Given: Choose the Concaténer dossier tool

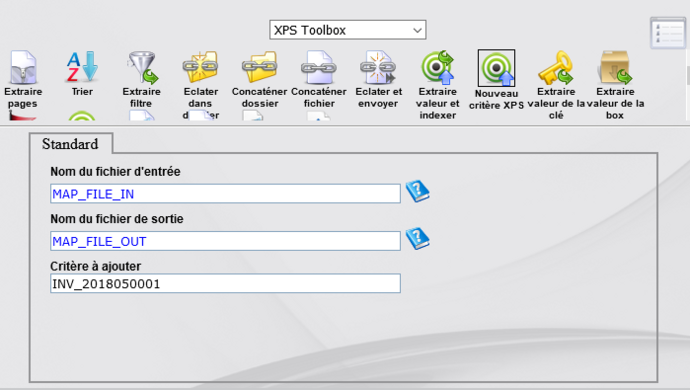Looking at the screenshot, I should [260, 79].
